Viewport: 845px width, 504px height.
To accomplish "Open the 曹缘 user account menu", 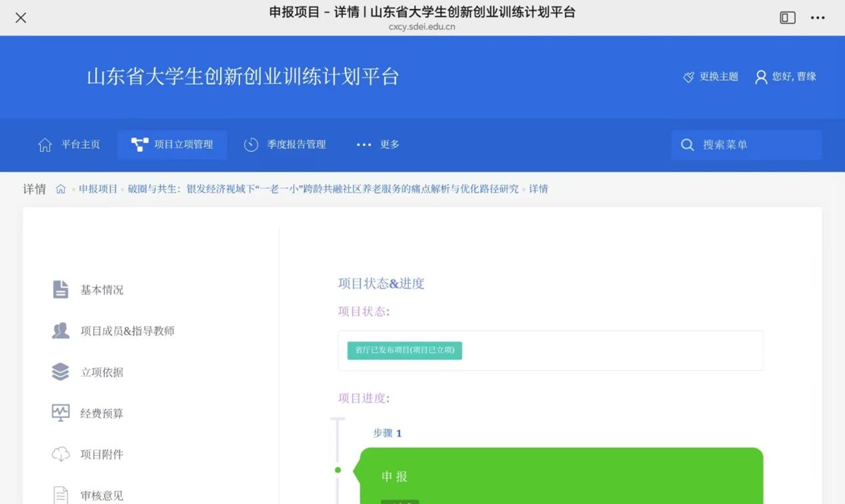I will (x=786, y=77).
